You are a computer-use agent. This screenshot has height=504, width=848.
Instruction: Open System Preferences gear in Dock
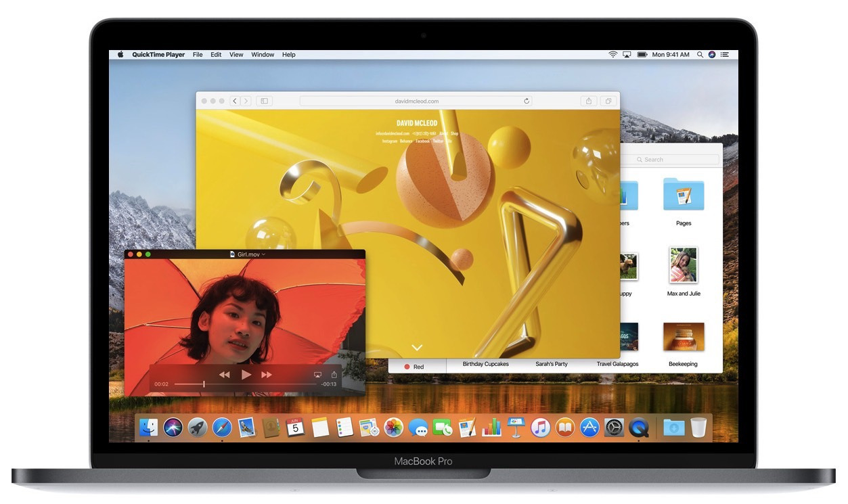pos(614,428)
